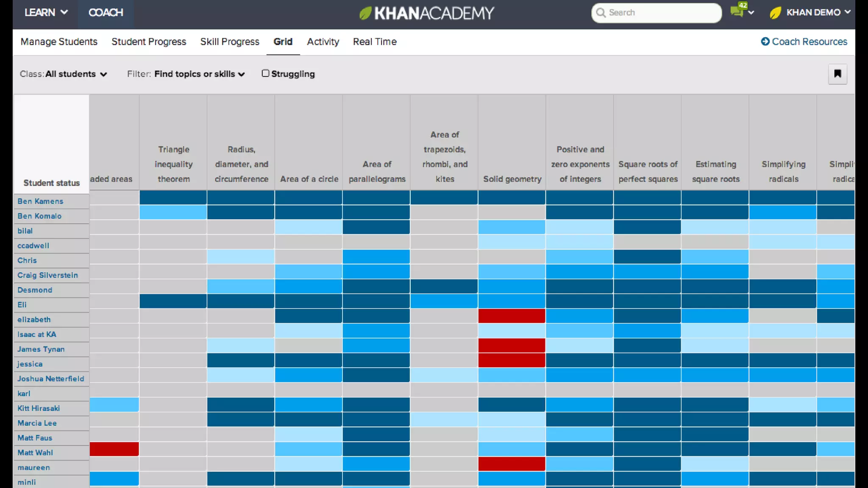Click the Coach button in header
This screenshot has width=868, height=488.
tap(106, 12)
